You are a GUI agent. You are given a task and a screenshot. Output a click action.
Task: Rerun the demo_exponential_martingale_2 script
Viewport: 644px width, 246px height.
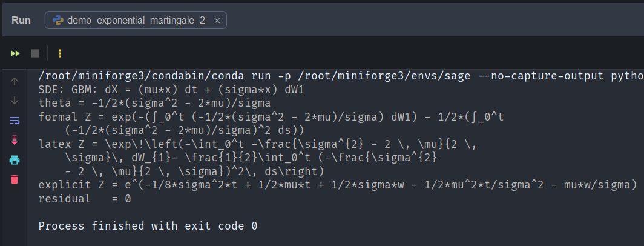tap(15, 53)
